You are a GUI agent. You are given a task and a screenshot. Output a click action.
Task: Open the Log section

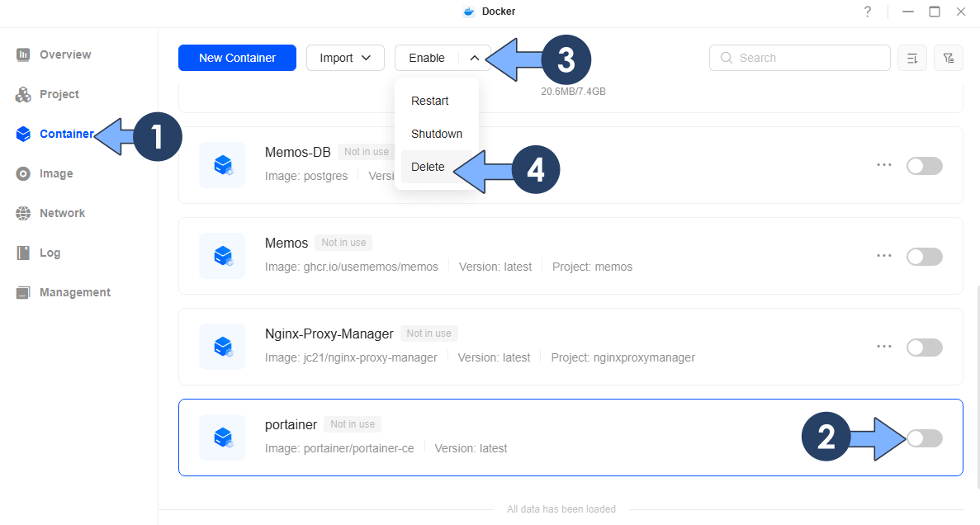(38, 253)
